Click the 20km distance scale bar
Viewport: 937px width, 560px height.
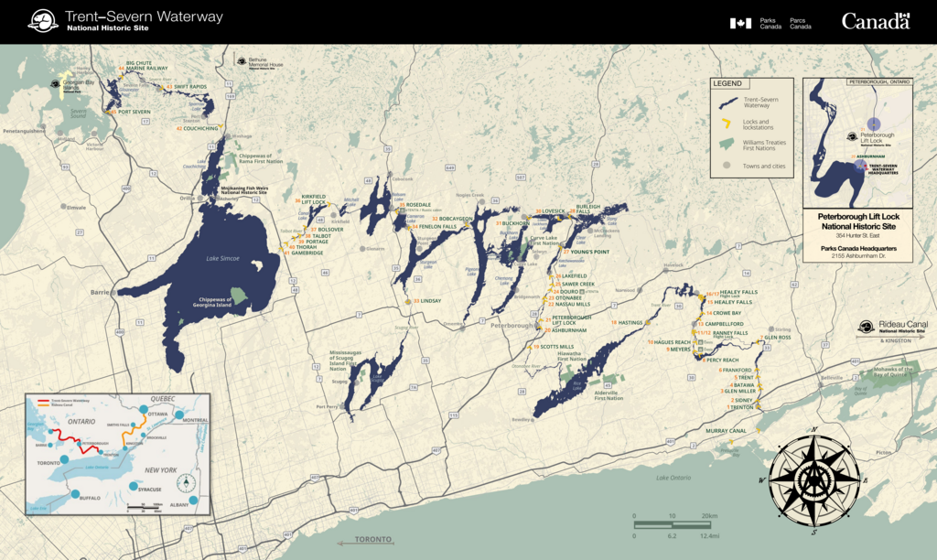(671, 523)
